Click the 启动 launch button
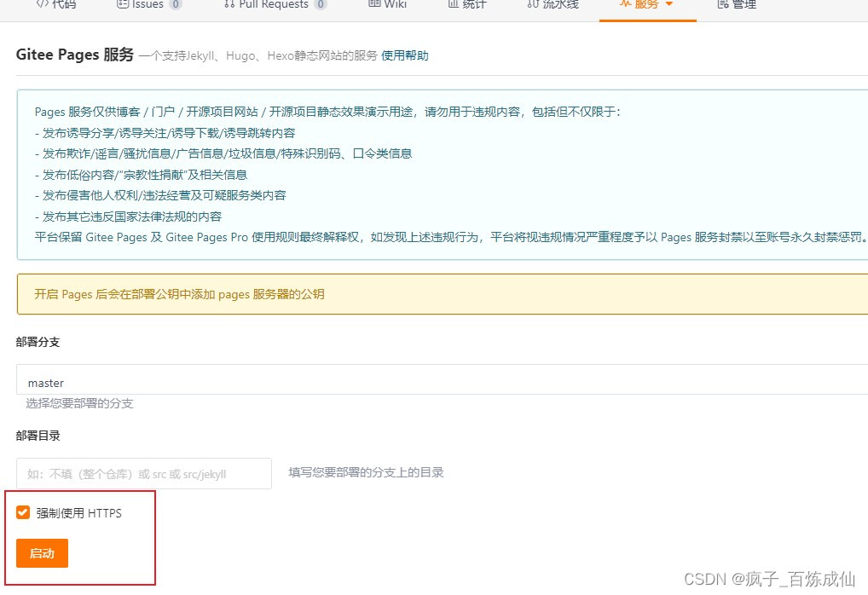Image resolution: width=868 pixels, height=595 pixels. (41, 553)
